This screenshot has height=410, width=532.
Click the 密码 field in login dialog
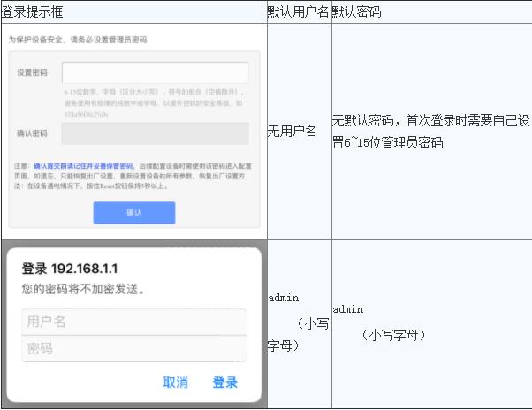point(133,348)
